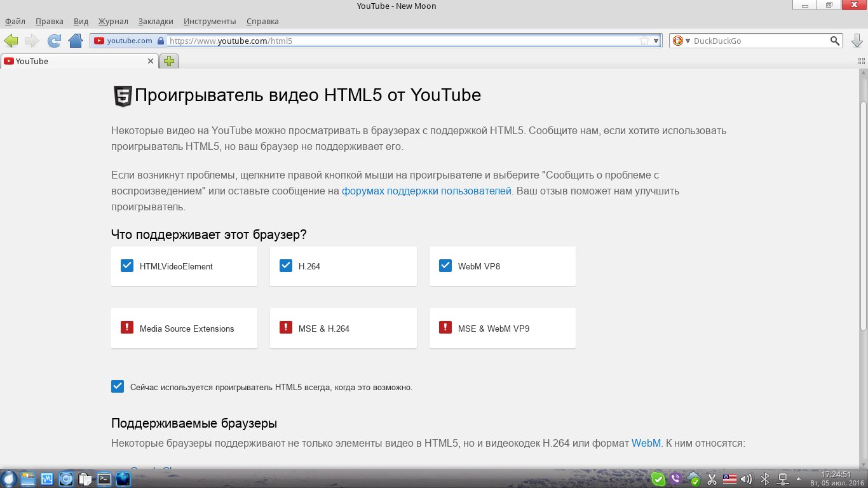
Task: Click the Media Source Extensions label text
Action: coord(187,329)
